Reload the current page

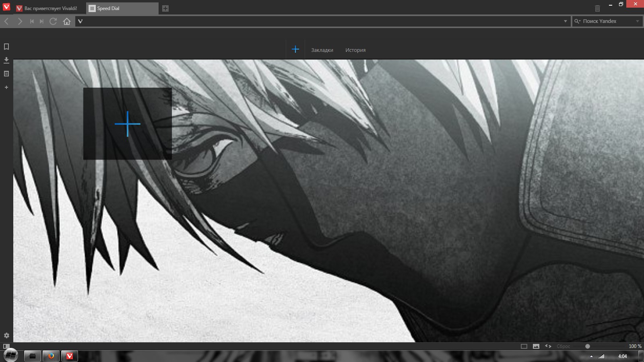[x=53, y=21]
